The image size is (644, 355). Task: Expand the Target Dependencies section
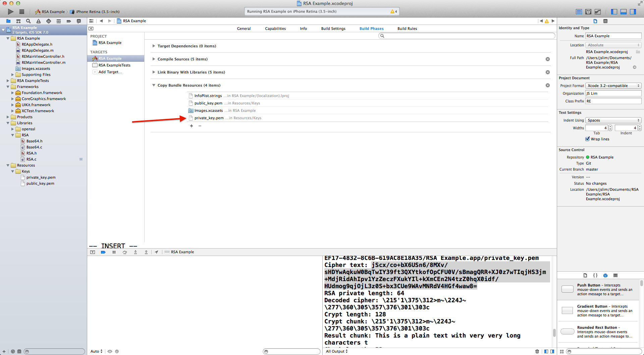pyautogui.click(x=154, y=46)
